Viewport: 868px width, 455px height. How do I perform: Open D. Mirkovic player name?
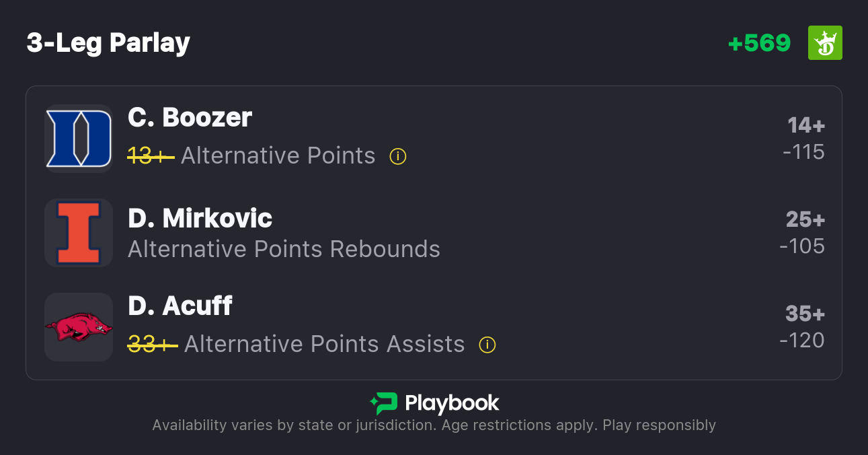click(200, 218)
